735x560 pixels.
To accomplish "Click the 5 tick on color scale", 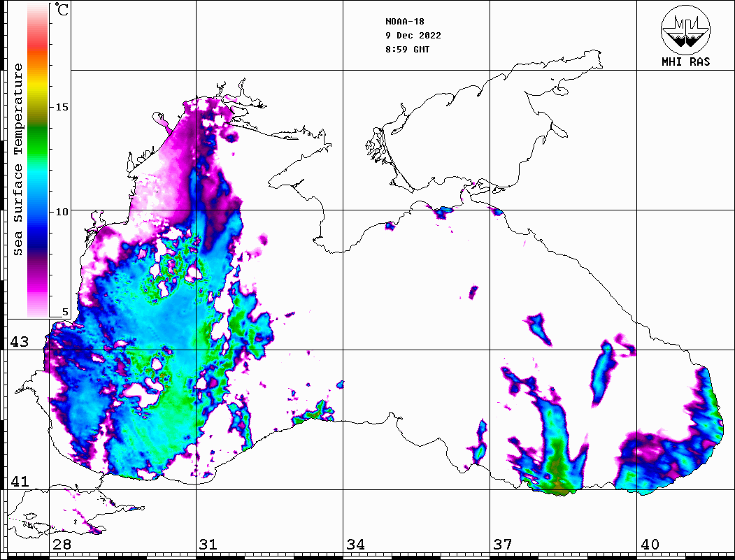I will [65, 312].
